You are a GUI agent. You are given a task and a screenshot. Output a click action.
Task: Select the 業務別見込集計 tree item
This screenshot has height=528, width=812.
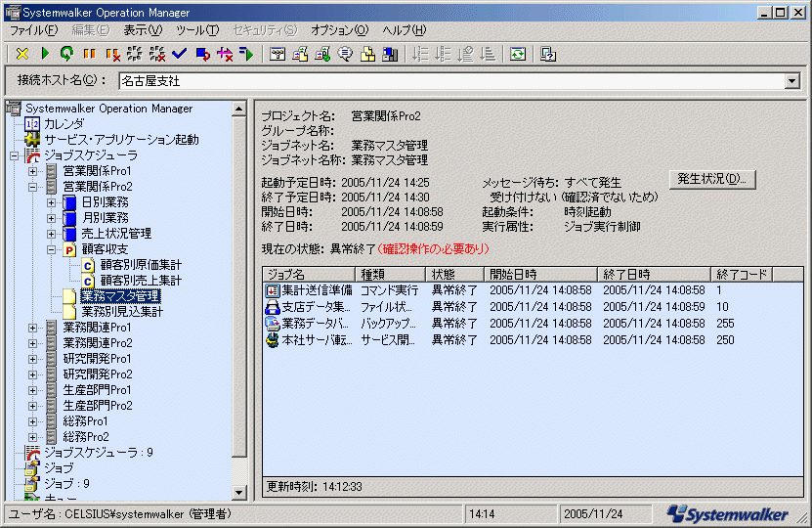(x=122, y=312)
